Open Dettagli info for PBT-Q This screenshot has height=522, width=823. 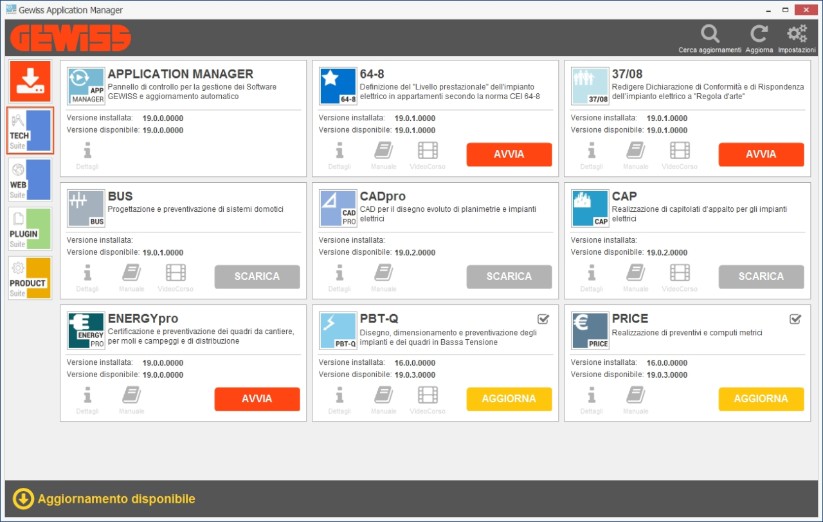click(339, 400)
